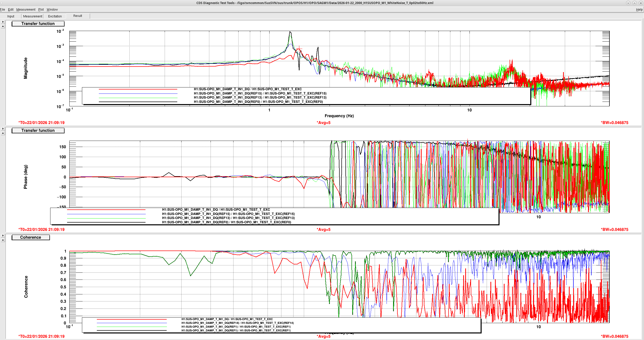Open the Plot menu
Viewport: 644px width, 340px height.
41,10
